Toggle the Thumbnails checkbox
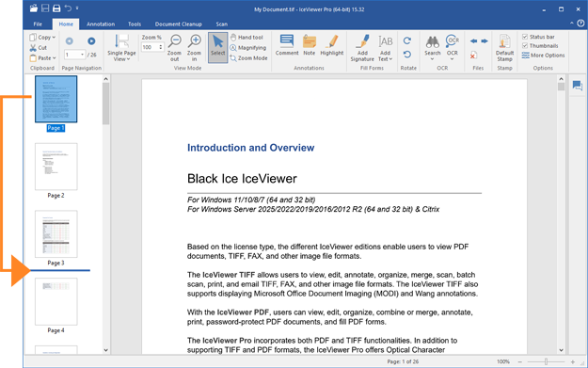 pos(525,46)
